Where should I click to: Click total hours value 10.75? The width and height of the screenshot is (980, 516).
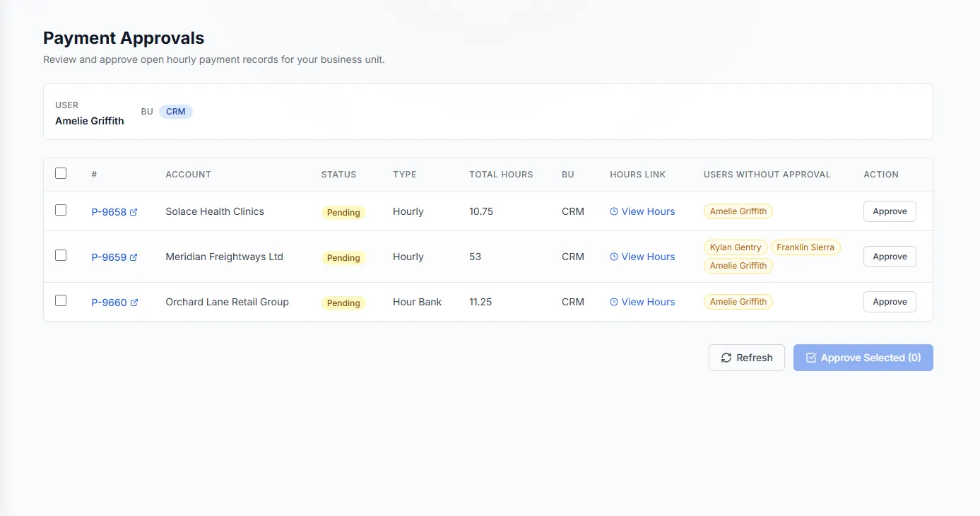coord(481,211)
